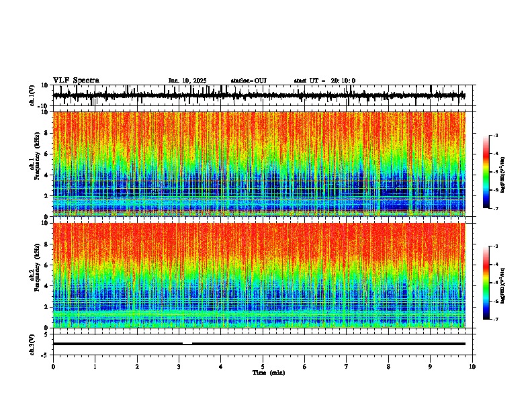The image size is (532, 411).
Task: Click the ch.1 spectrogram colorbar
Action: point(486,172)
